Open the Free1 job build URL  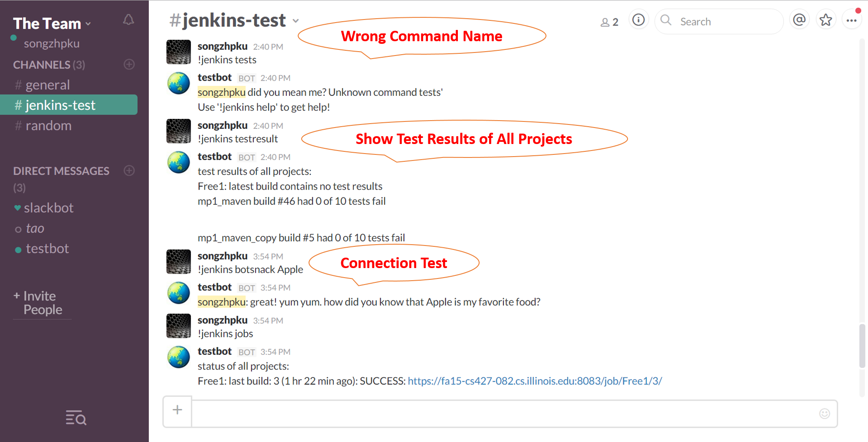tap(535, 381)
